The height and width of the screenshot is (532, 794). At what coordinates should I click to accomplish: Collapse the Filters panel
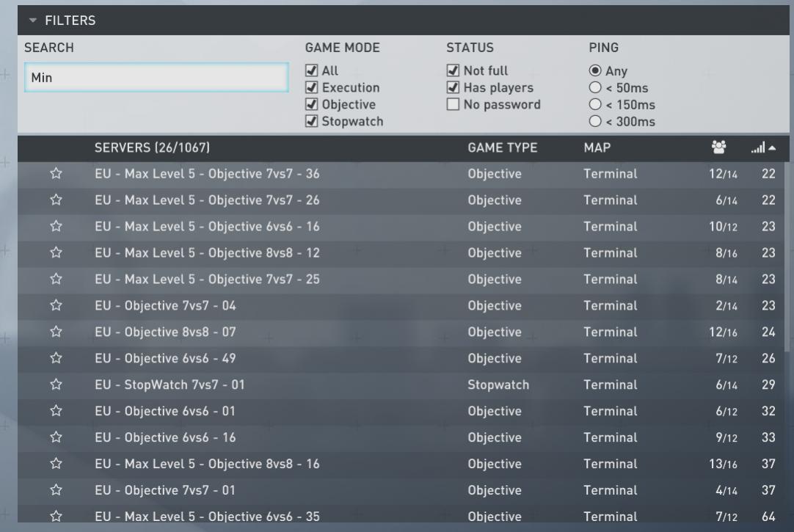pos(32,21)
